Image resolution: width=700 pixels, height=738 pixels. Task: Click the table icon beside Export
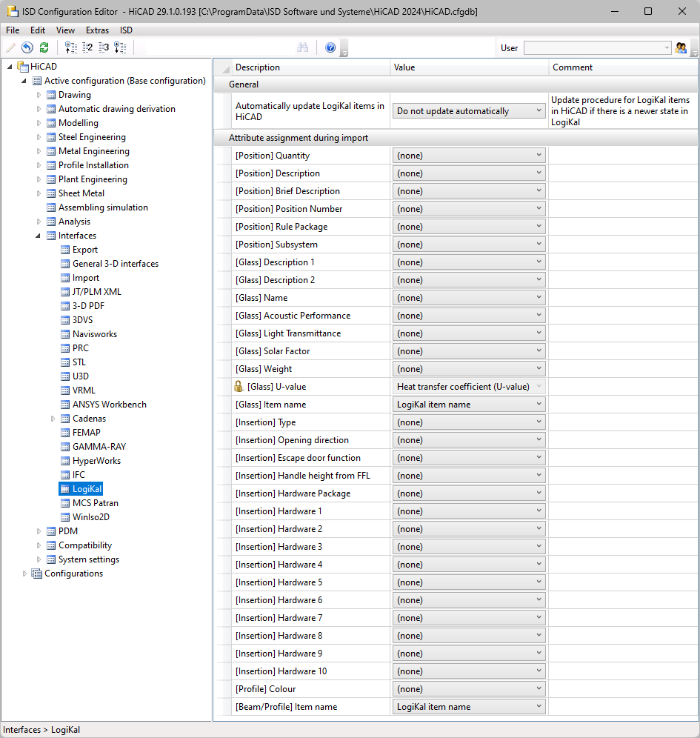point(65,250)
